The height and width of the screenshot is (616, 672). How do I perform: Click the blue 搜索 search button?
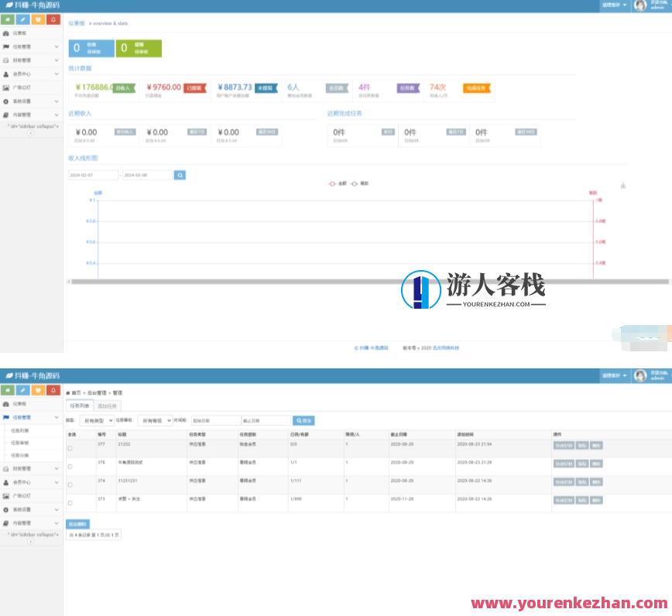pyautogui.click(x=303, y=420)
